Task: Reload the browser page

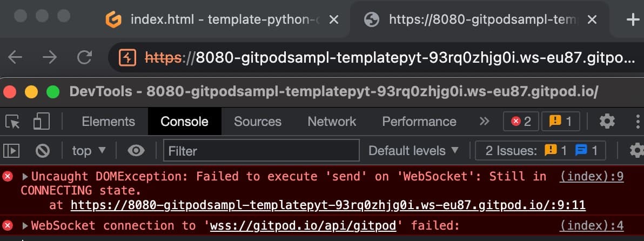Action: pos(85,58)
